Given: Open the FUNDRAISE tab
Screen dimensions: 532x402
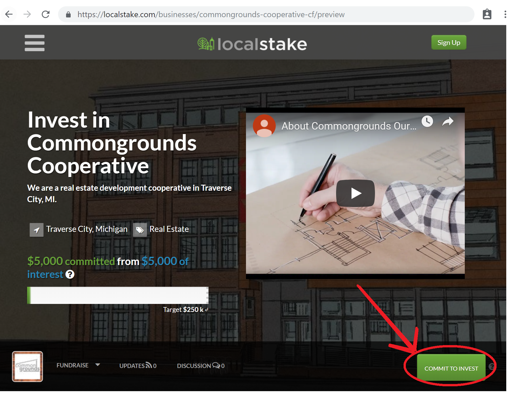Looking at the screenshot, I should click(x=72, y=365).
